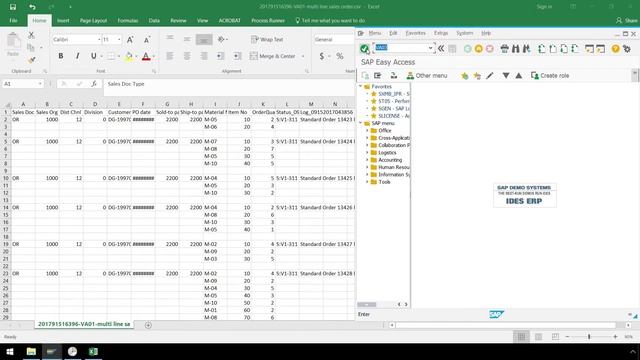Click SAP Change Favorites pencil icon
The image size is (640, 360).
click(489, 76)
